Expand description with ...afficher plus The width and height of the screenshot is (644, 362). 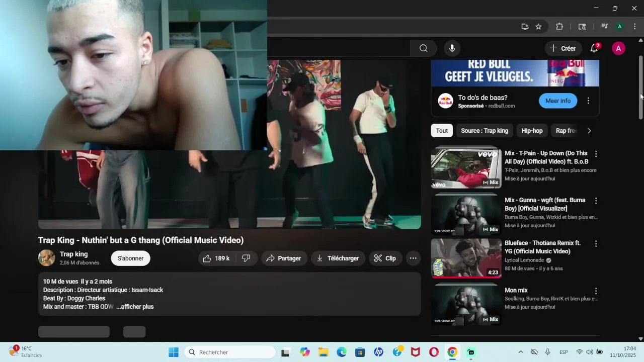[x=135, y=307]
